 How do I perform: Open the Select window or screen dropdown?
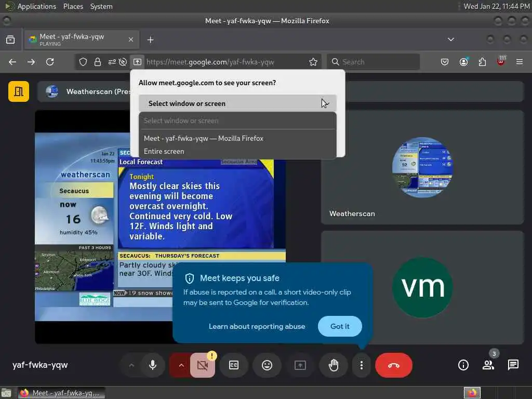(237, 103)
